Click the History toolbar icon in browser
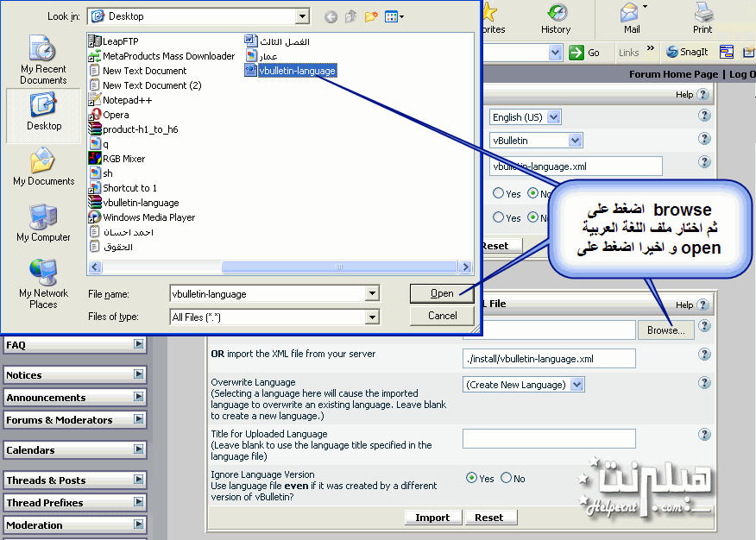 click(x=556, y=20)
